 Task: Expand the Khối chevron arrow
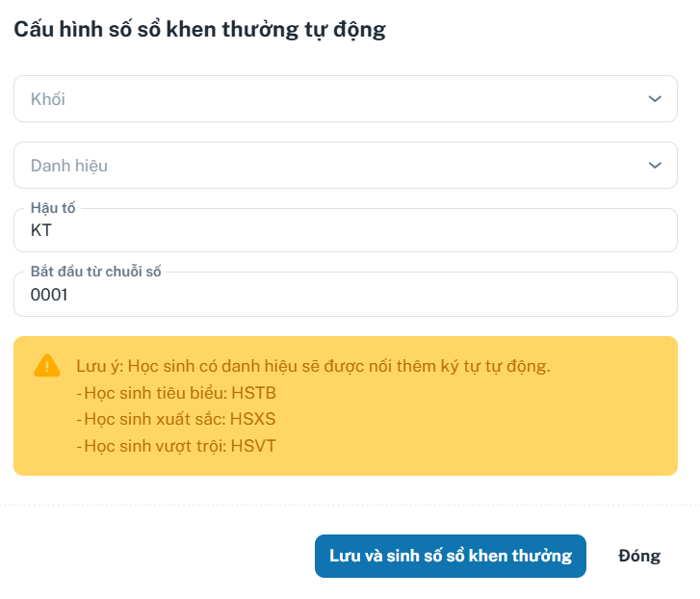pos(655,98)
